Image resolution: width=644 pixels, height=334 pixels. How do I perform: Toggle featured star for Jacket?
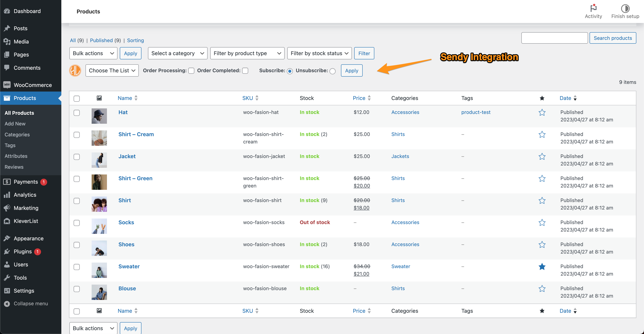(x=542, y=156)
